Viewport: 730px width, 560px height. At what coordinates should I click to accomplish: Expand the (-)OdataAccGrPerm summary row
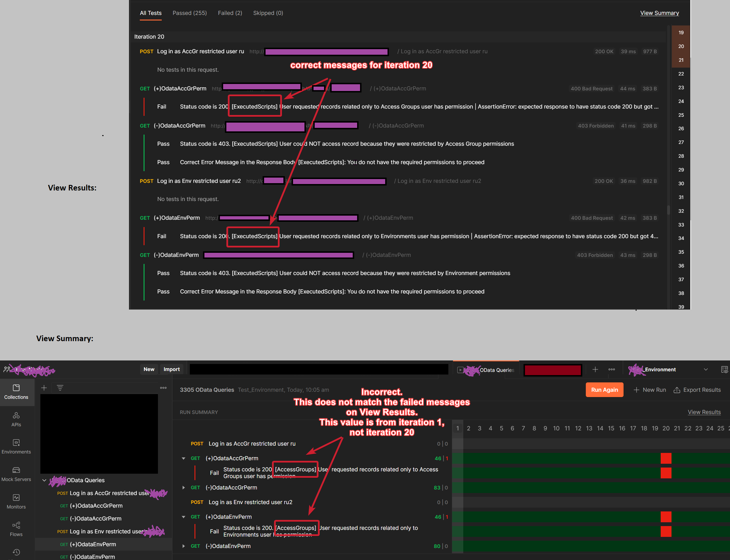click(184, 487)
